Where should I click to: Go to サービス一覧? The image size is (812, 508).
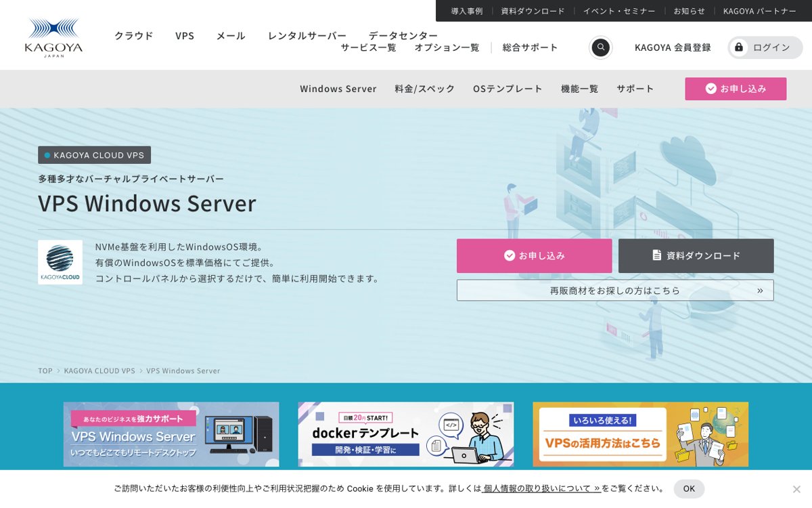(368, 47)
